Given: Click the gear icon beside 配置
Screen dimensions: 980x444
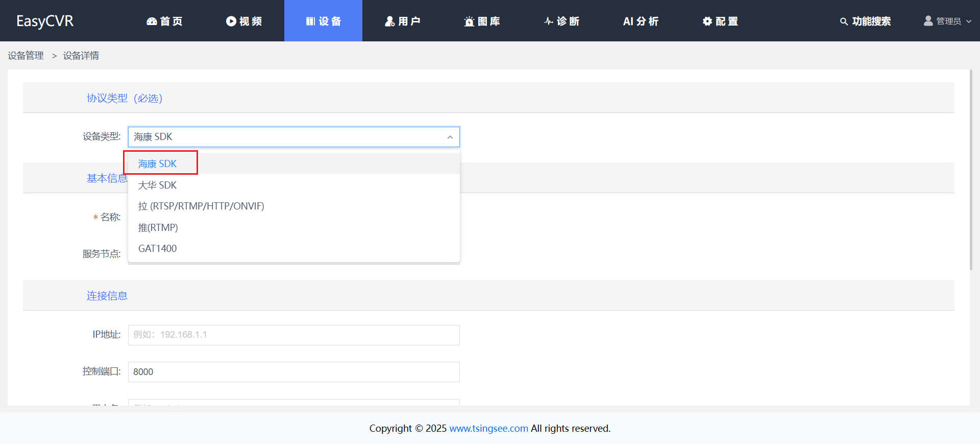Looking at the screenshot, I should point(707,21).
